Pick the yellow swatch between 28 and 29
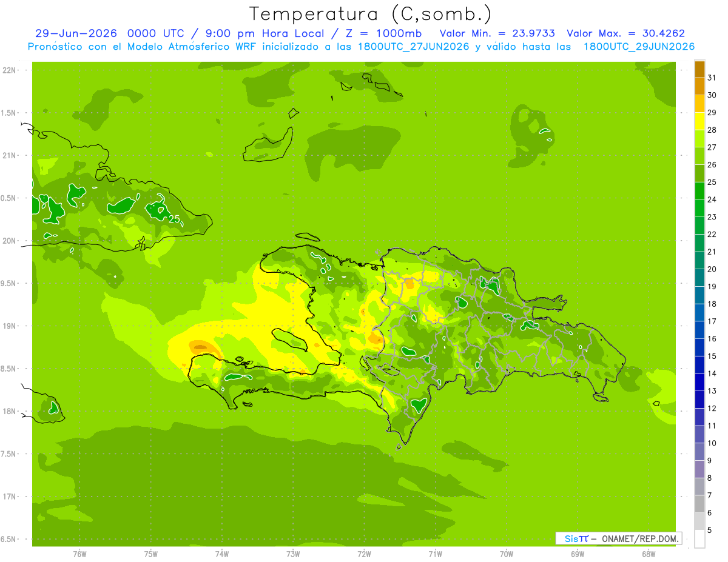 pos(699,121)
